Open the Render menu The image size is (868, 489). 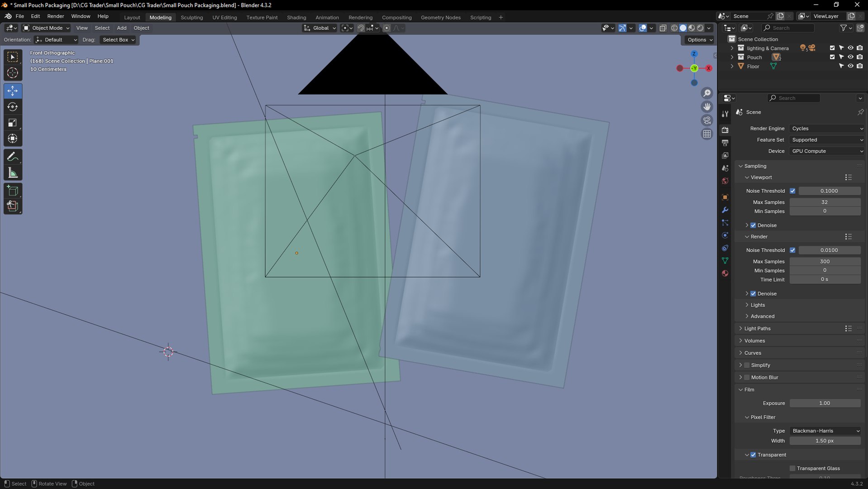(56, 16)
